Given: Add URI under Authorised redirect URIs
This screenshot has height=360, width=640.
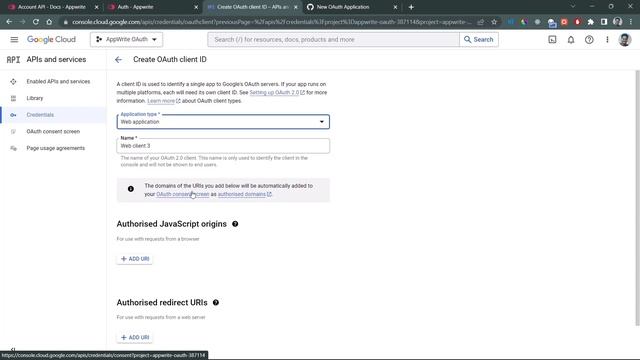Looking at the screenshot, I should 135,338.
